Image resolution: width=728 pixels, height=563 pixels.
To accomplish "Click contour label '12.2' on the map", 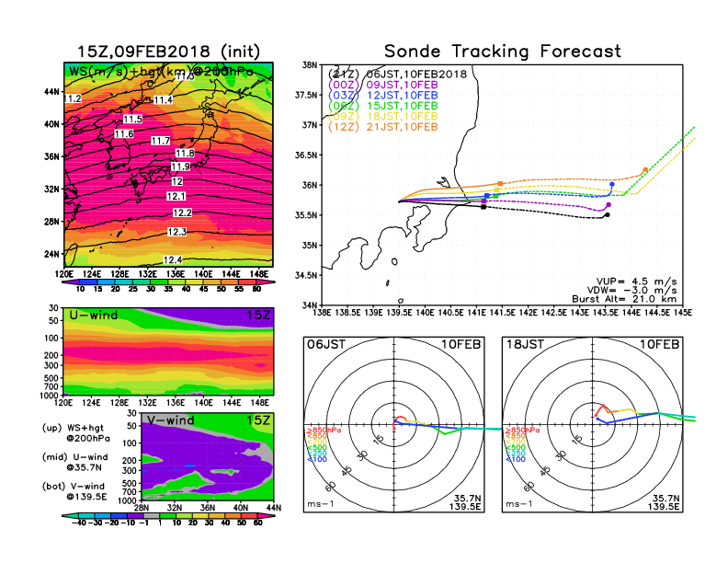I will coord(182,213).
